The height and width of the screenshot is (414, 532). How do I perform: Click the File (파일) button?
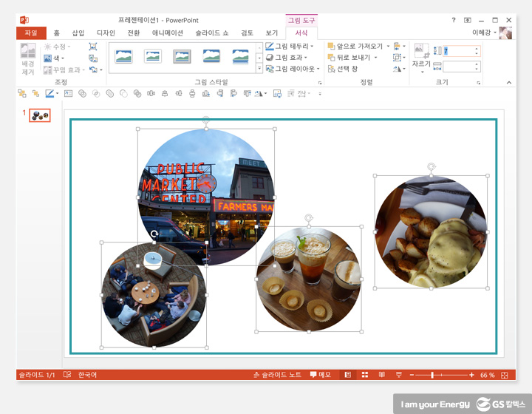tap(31, 33)
